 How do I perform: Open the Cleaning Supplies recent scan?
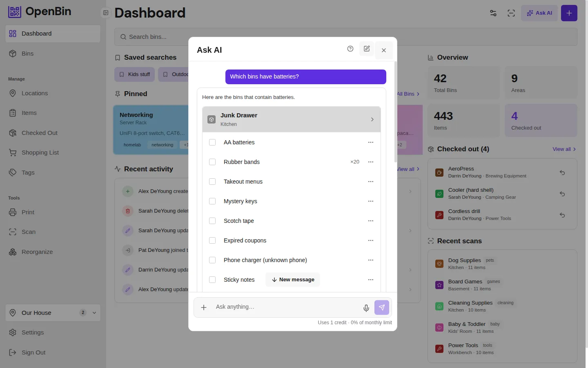coord(502,306)
